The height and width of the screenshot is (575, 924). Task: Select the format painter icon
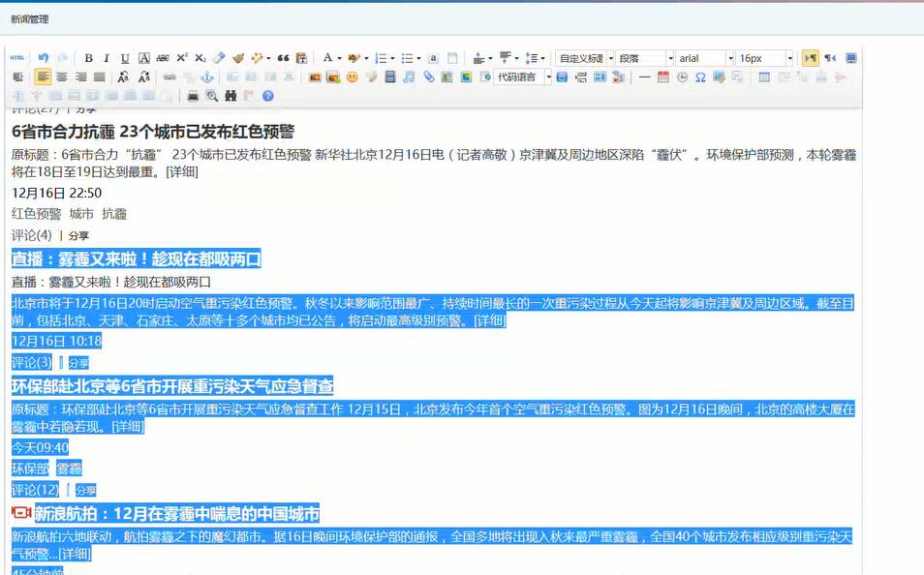point(236,57)
